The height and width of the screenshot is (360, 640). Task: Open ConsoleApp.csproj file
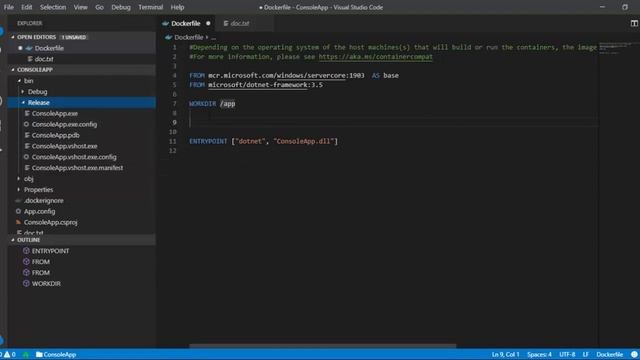(51, 222)
